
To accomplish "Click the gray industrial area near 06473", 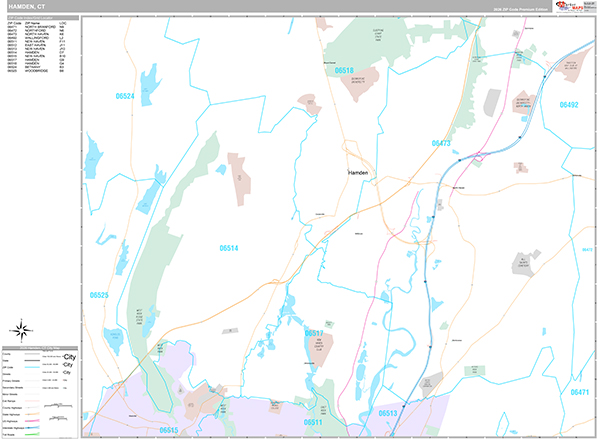I will click(490, 103).
